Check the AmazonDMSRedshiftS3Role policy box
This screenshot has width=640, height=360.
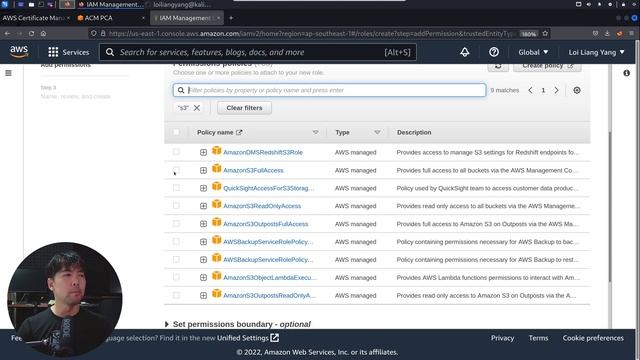pos(176,152)
